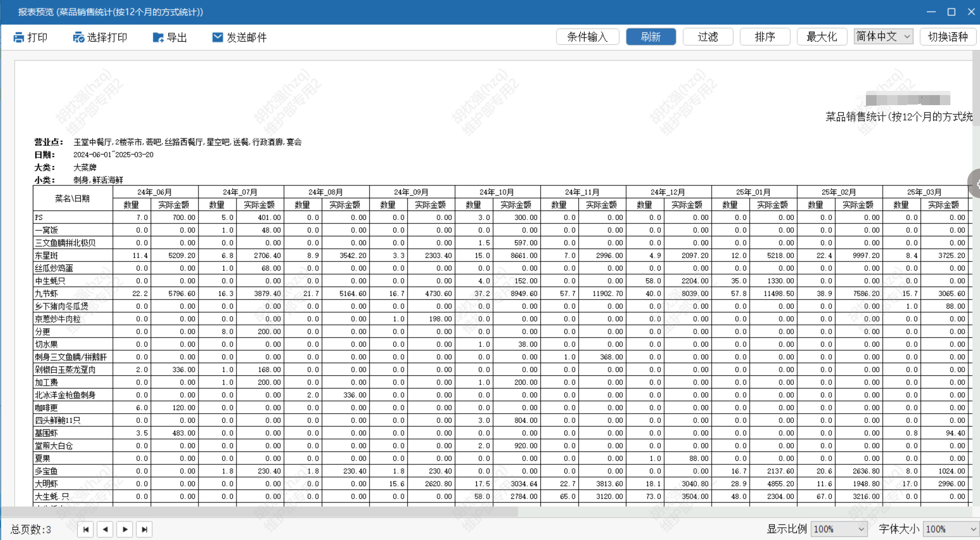Select the PS dish row name
Viewport: 980px width, 540px height.
coord(73,218)
